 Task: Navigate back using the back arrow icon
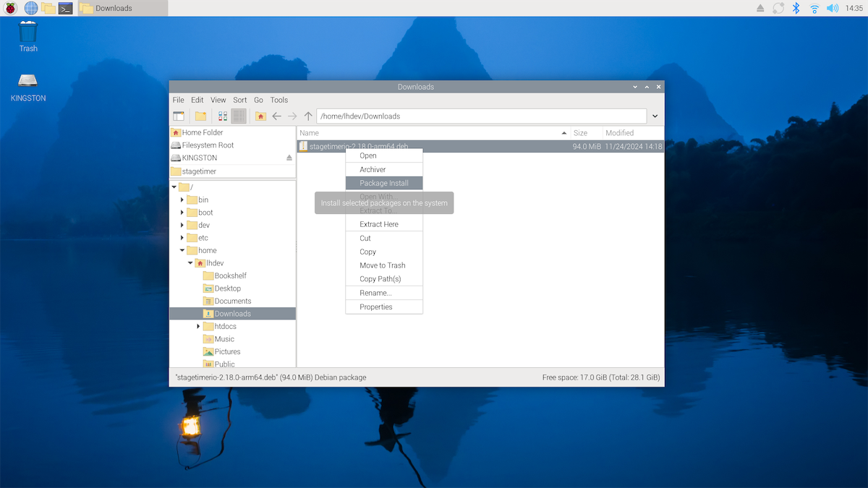tap(276, 116)
